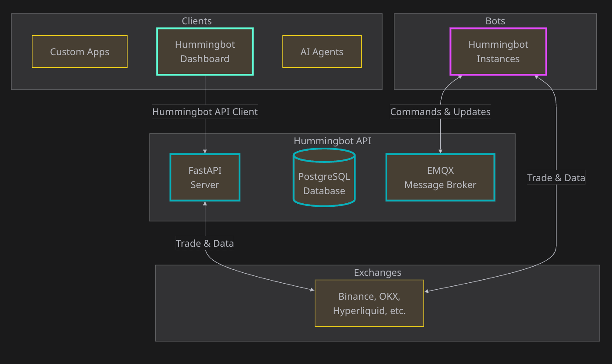Viewport: 612px width, 364px height.
Task: Click left arrowhead entering the exchanges box
Action: click(312, 290)
